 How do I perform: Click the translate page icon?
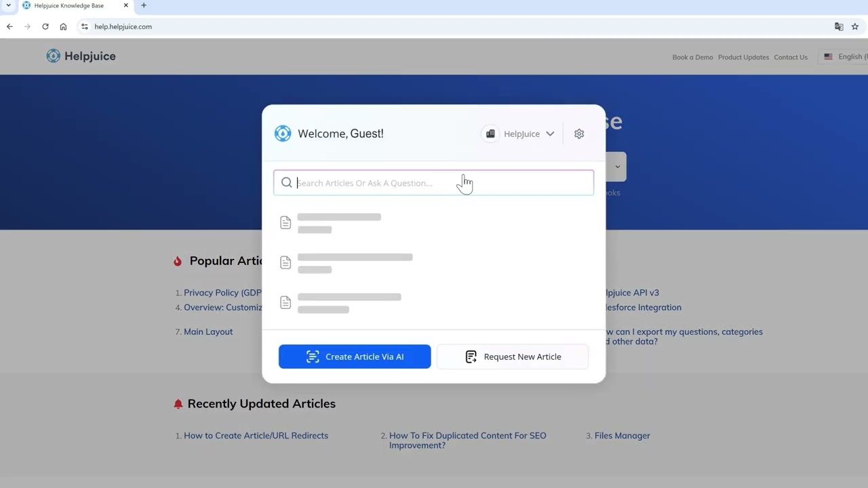[839, 26]
